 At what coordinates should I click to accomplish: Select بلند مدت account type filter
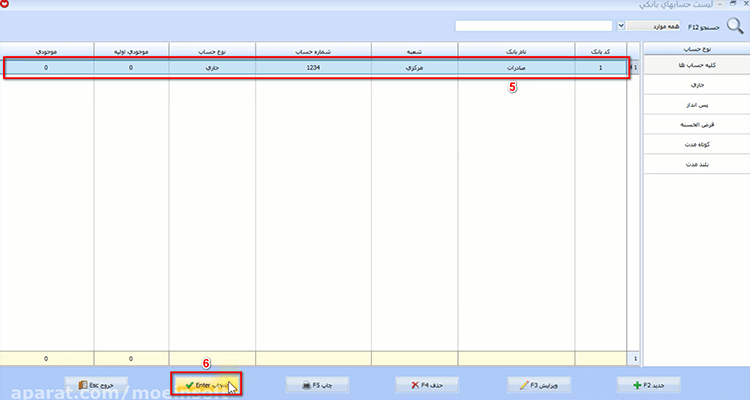point(697,165)
